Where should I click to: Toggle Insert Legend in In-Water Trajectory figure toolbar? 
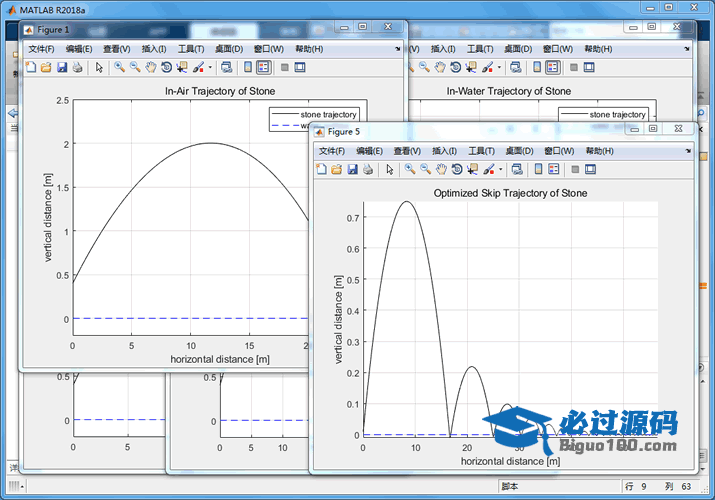coord(553,67)
